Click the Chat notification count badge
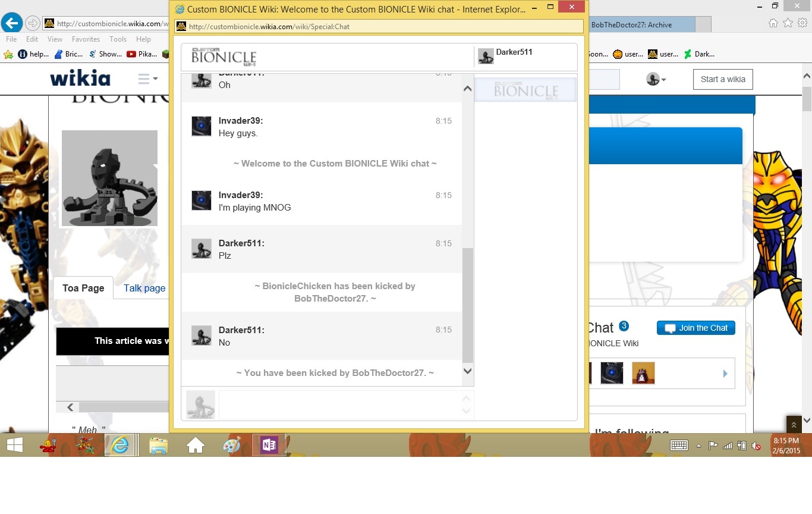 point(624,325)
